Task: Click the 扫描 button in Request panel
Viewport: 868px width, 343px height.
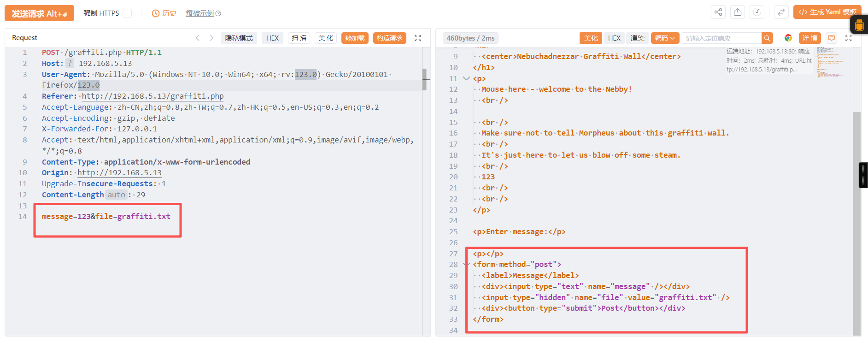Action: coord(299,38)
